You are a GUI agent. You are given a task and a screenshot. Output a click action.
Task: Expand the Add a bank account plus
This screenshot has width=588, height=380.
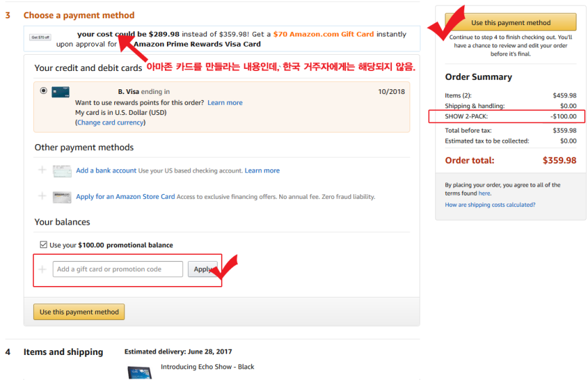coord(42,170)
